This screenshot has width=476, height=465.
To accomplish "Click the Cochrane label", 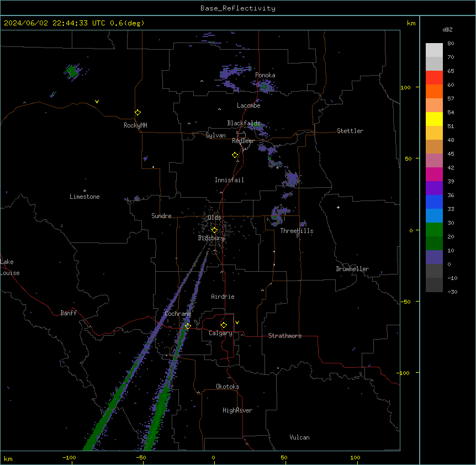I will point(178,314).
